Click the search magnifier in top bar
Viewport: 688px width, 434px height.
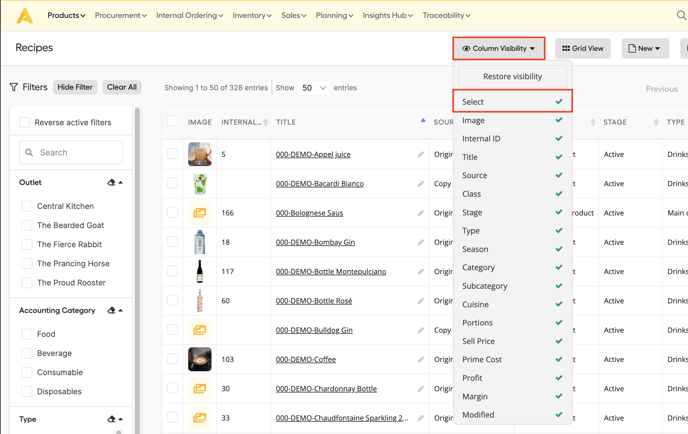coord(681,15)
